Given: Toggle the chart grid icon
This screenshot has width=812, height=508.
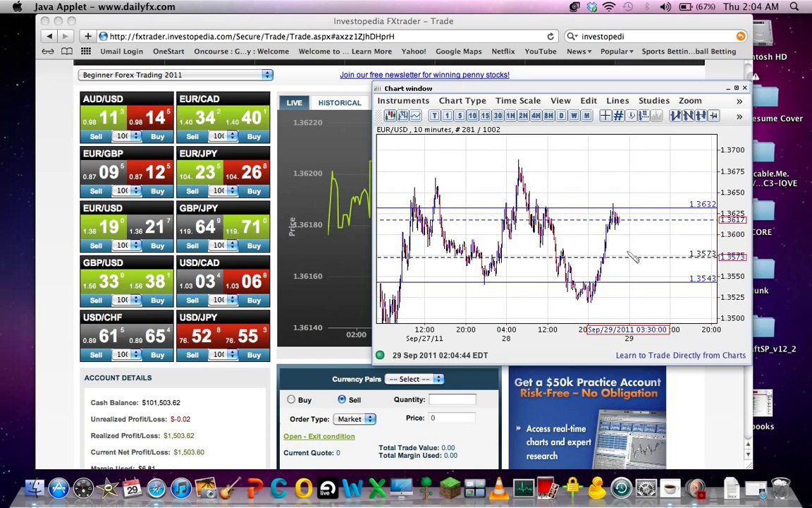Looking at the screenshot, I should pyautogui.click(x=618, y=116).
